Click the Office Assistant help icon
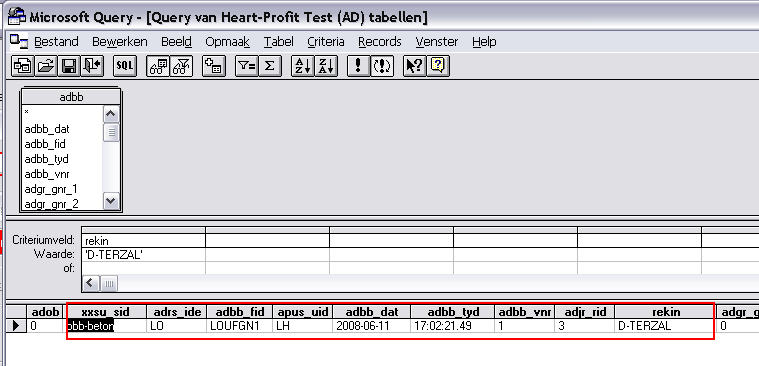Screen dimensions: 759x366 pos(438,66)
